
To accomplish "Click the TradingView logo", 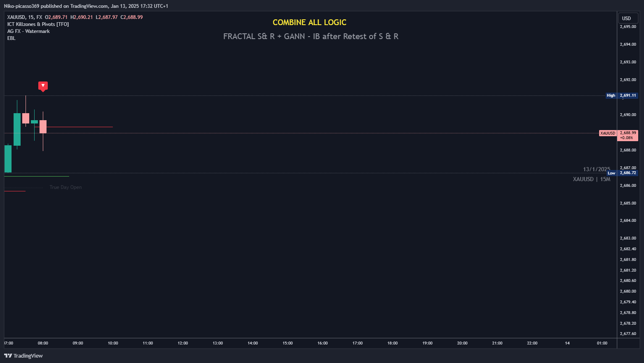I will (23, 356).
